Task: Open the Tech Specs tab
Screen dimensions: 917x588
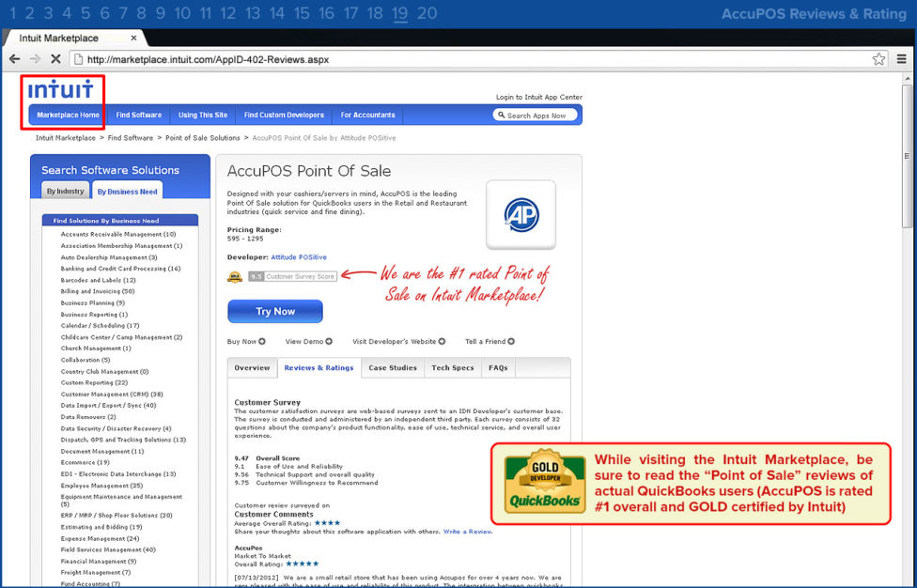Action: click(x=452, y=368)
